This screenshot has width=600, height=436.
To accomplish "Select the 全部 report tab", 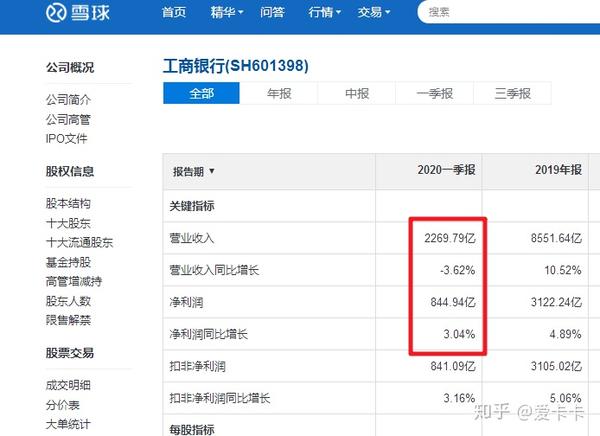I will click(x=201, y=93).
